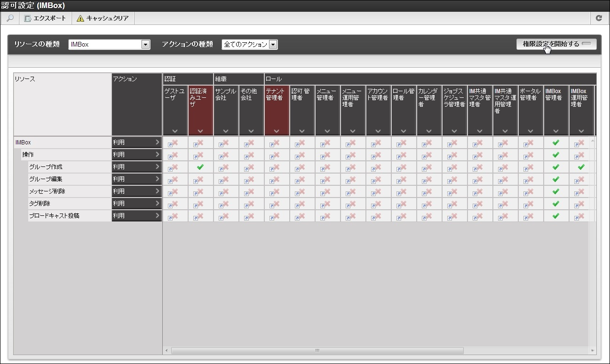This screenshot has height=364, width=610.
Task: Click the Cache Clear warning button
Action: point(103,18)
